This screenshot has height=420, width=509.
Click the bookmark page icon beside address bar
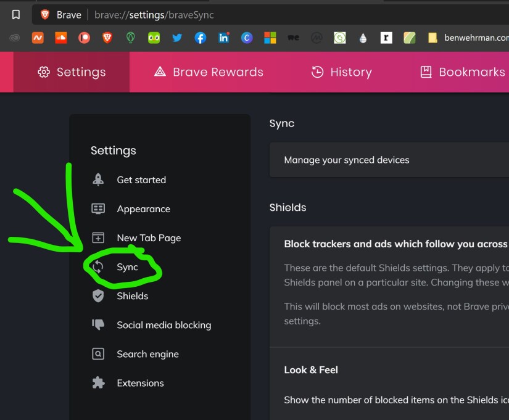(16, 15)
